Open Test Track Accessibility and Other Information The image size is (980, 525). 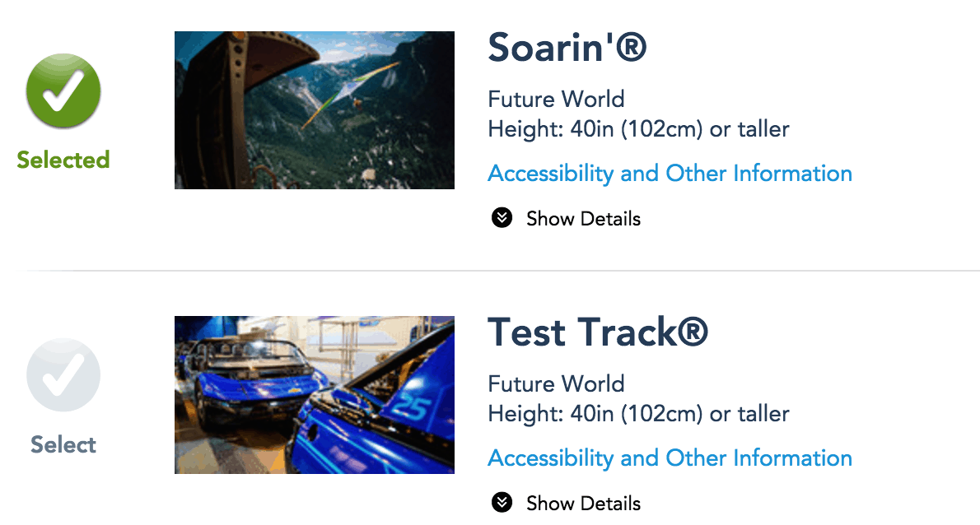pyautogui.click(x=670, y=458)
